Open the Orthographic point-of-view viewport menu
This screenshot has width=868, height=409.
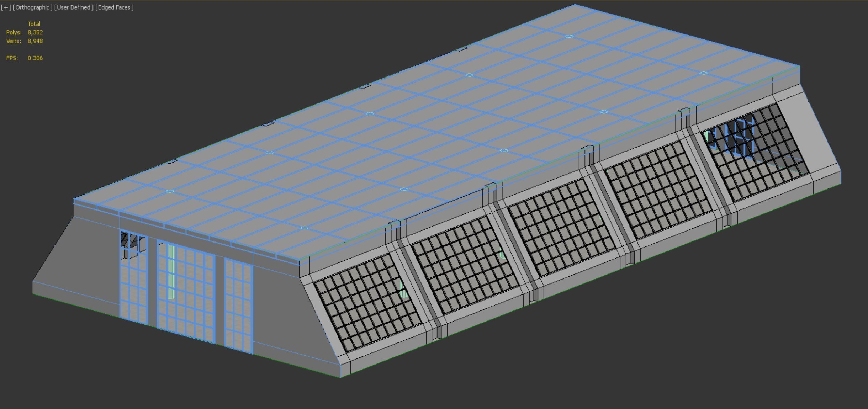(32, 7)
